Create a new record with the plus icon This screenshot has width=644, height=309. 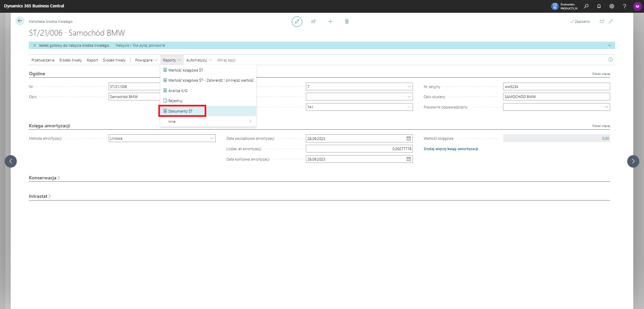coord(330,21)
